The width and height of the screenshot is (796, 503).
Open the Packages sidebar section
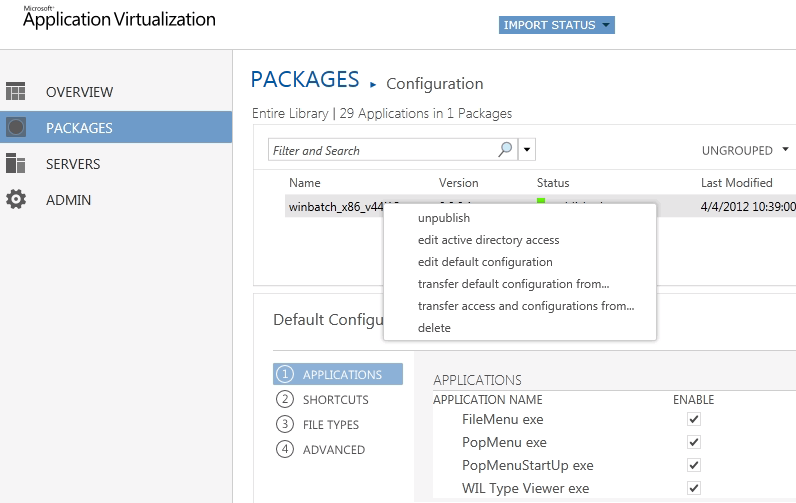(116, 127)
